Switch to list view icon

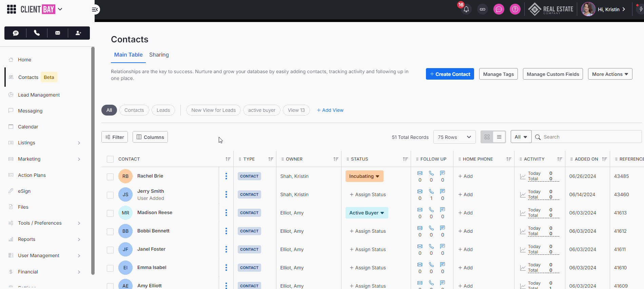499,137
